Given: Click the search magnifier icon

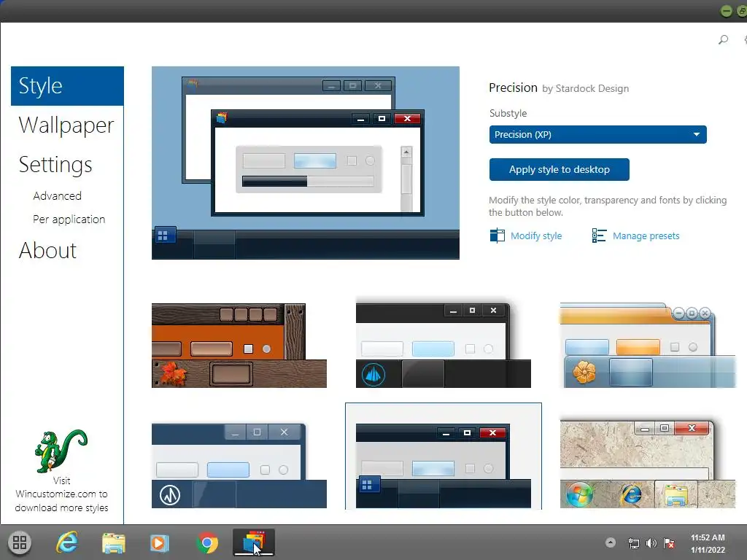Looking at the screenshot, I should 723,39.
